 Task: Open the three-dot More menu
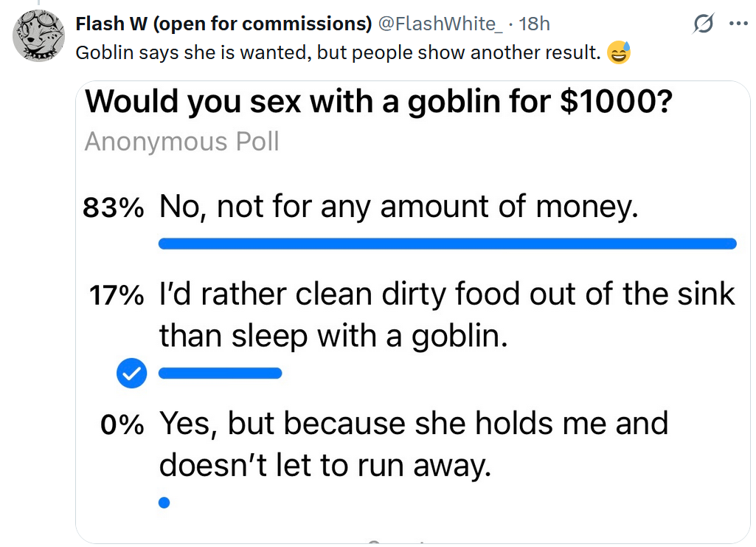(738, 24)
